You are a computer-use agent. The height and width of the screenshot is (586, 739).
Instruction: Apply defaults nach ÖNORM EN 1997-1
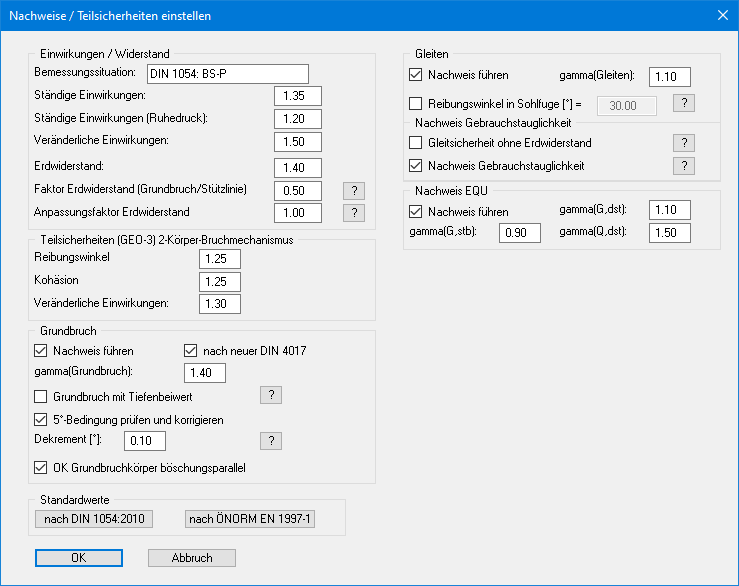[x=250, y=518]
